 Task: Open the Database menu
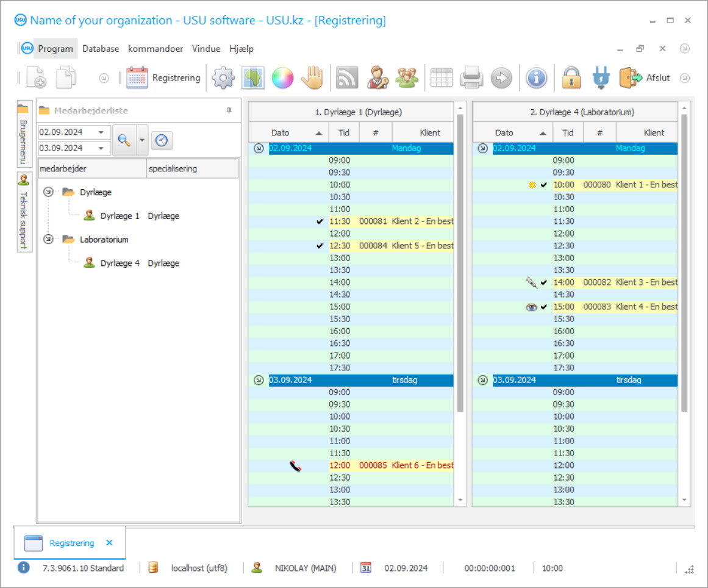pyautogui.click(x=101, y=49)
